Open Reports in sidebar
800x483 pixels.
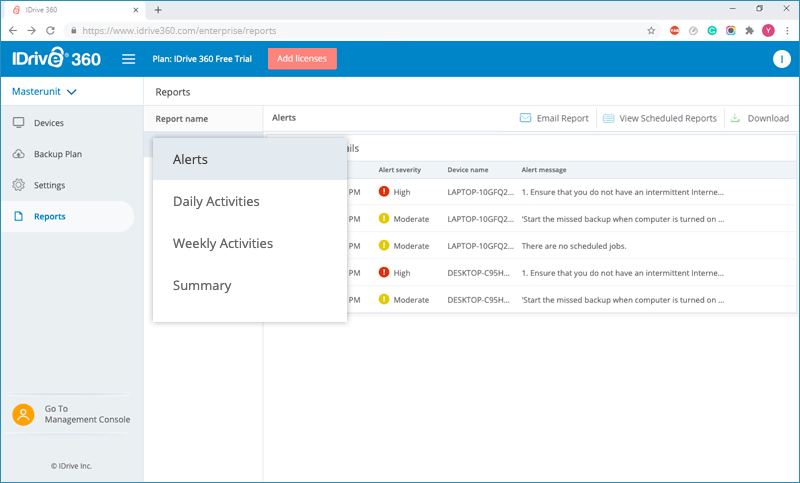coord(67,216)
